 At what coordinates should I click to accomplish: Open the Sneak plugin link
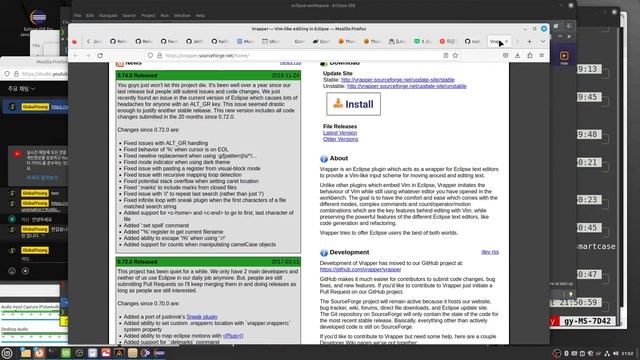click(202, 317)
